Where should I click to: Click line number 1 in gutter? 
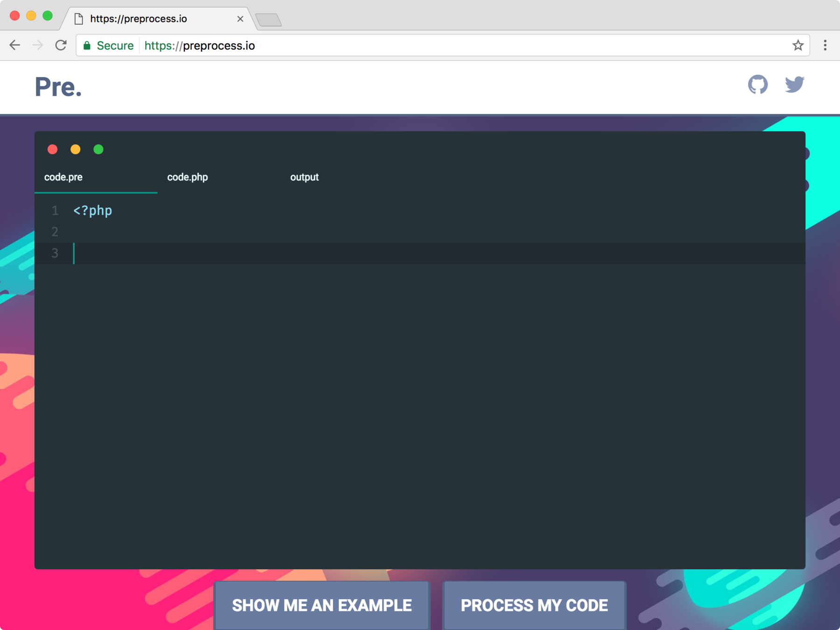tap(55, 210)
